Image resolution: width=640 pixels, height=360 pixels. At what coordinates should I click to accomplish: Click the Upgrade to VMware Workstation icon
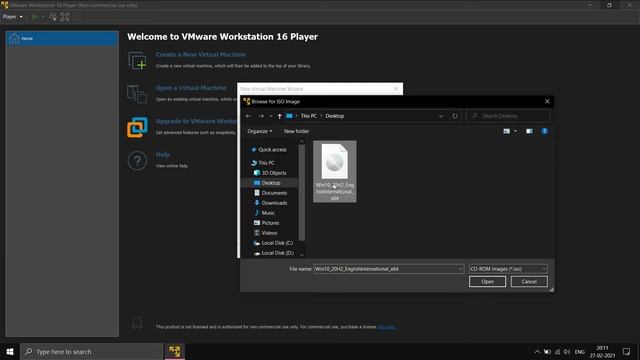coord(137,127)
